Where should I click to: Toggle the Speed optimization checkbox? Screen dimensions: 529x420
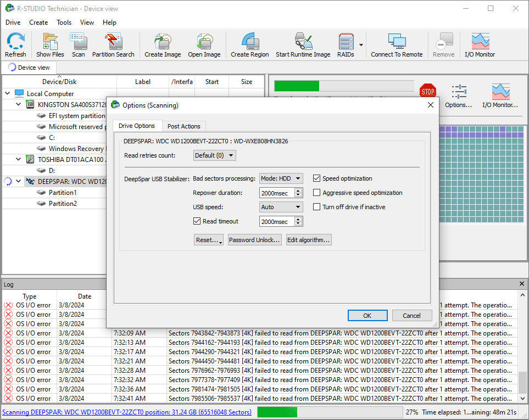316,178
